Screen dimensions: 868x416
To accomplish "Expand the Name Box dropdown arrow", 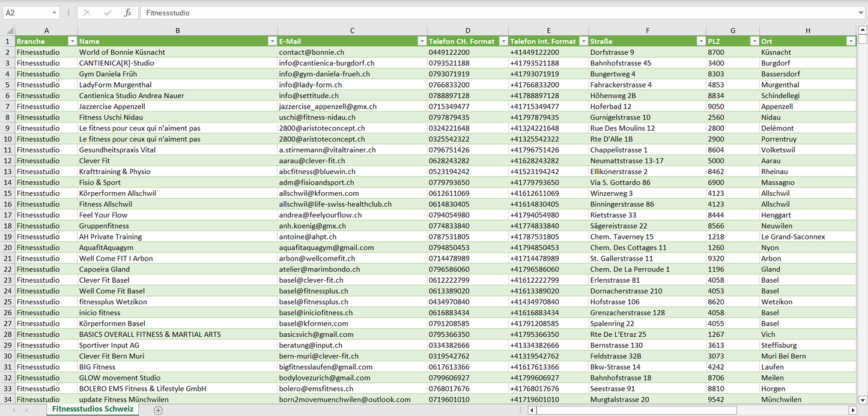I will [54, 13].
